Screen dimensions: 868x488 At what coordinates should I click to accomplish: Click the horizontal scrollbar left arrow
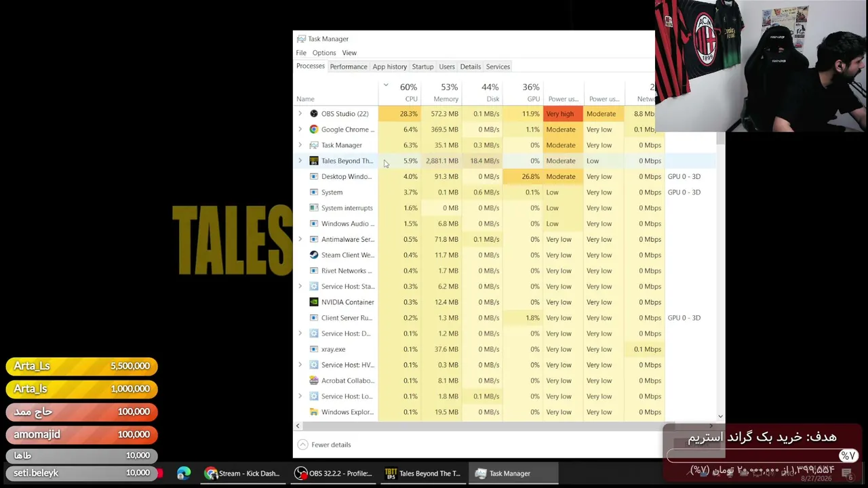coord(298,426)
